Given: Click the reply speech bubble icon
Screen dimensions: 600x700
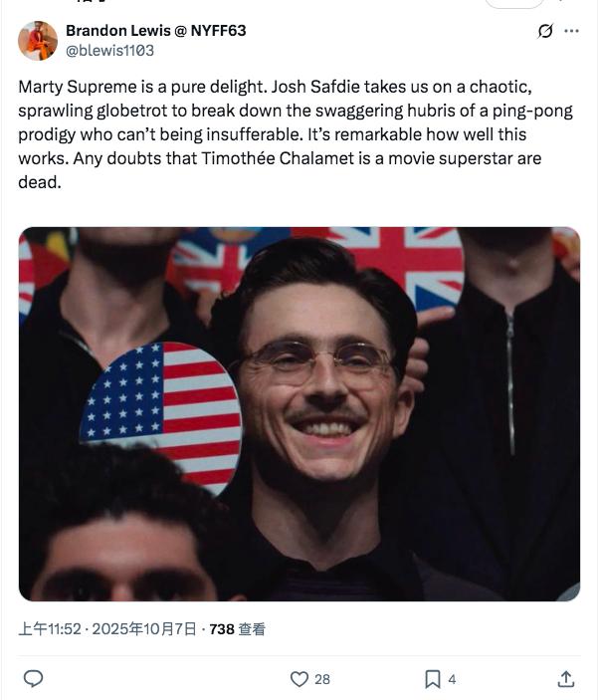Looking at the screenshot, I should (33, 679).
